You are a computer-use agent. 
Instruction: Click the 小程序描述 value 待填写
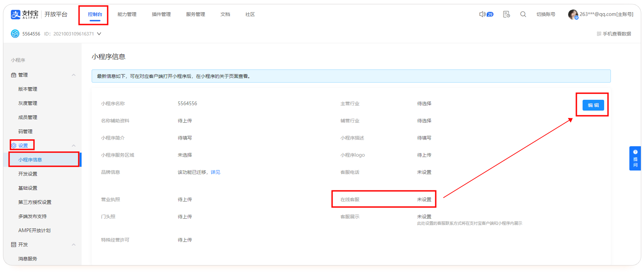click(424, 138)
